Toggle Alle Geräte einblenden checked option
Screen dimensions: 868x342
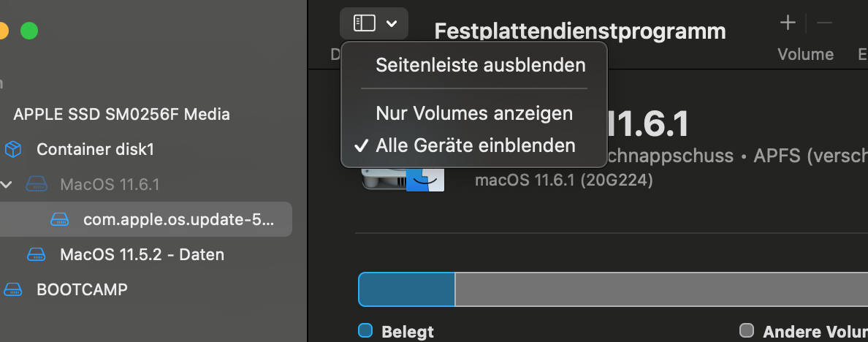(x=475, y=145)
